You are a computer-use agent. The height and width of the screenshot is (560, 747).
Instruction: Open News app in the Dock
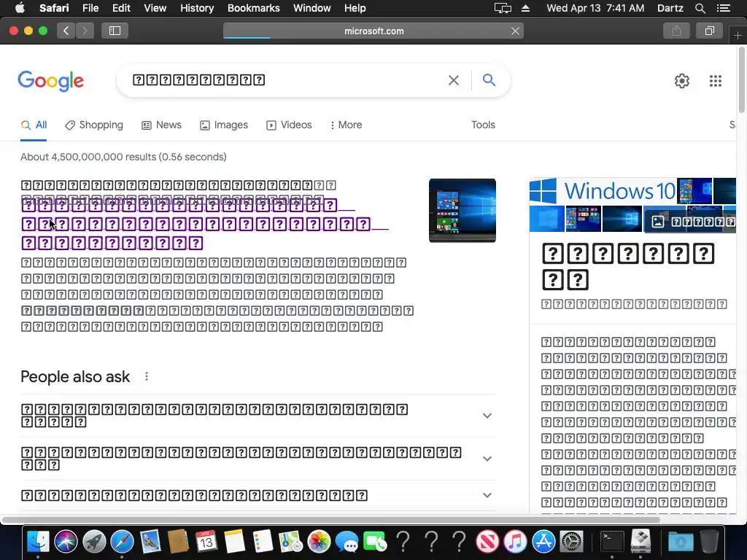487,542
